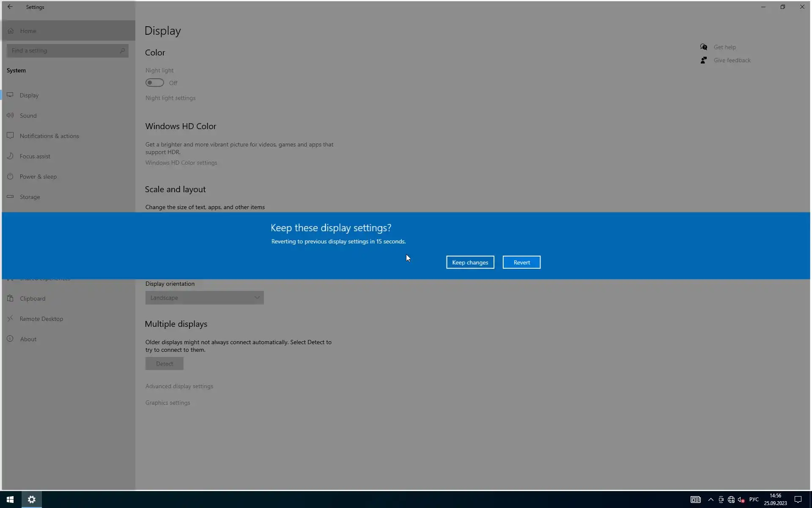The image size is (812, 508).
Task: Open the Display orientation Landscape dropdown
Action: (204, 298)
